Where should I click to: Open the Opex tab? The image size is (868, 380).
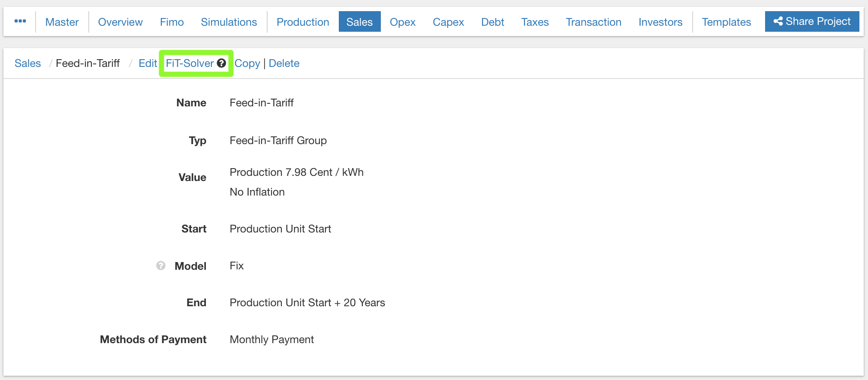[x=402, y=22]
